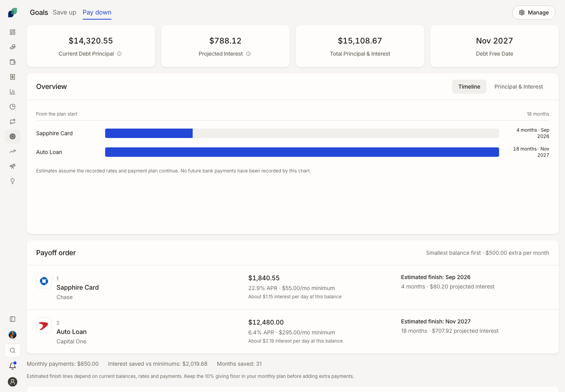This screenshot has height=392, width=565.
Task: Open the telescope forecast icon in sidebar
Action: 13,166
